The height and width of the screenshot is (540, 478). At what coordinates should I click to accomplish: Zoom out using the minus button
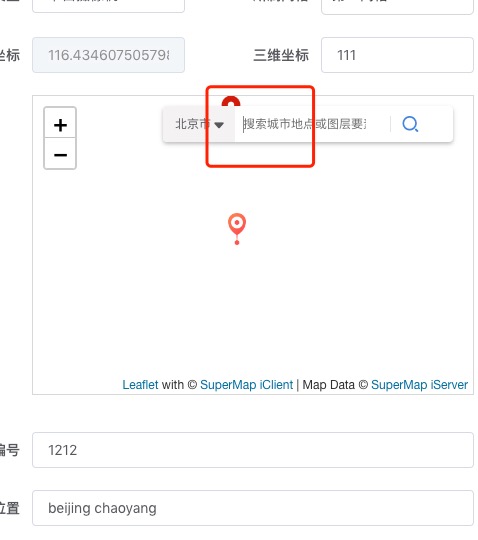[x=60, y=154]
